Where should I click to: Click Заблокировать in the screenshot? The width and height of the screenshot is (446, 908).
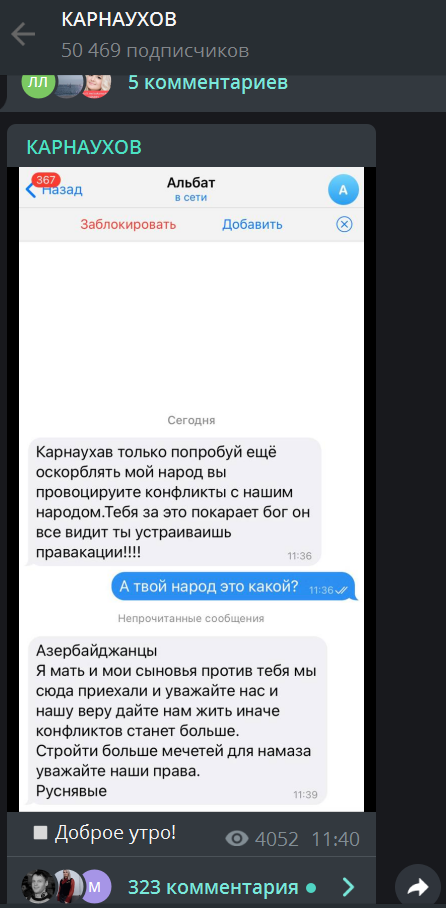point(128,224)
